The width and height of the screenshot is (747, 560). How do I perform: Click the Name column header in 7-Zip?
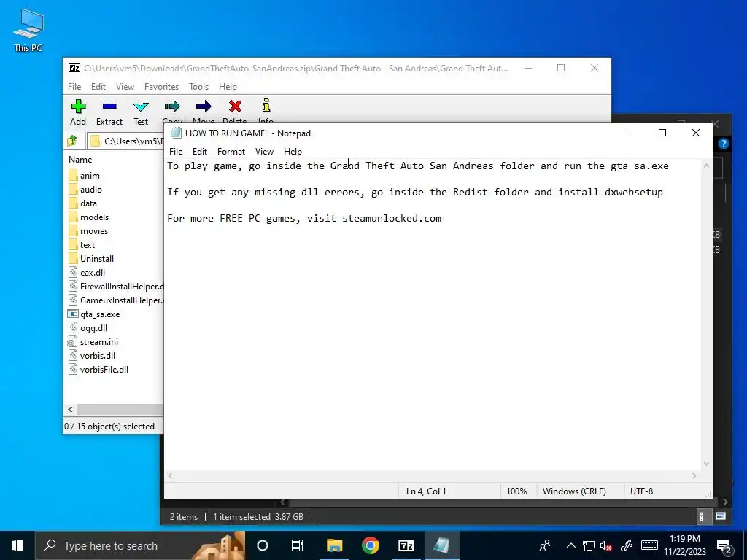coord(80,160)
